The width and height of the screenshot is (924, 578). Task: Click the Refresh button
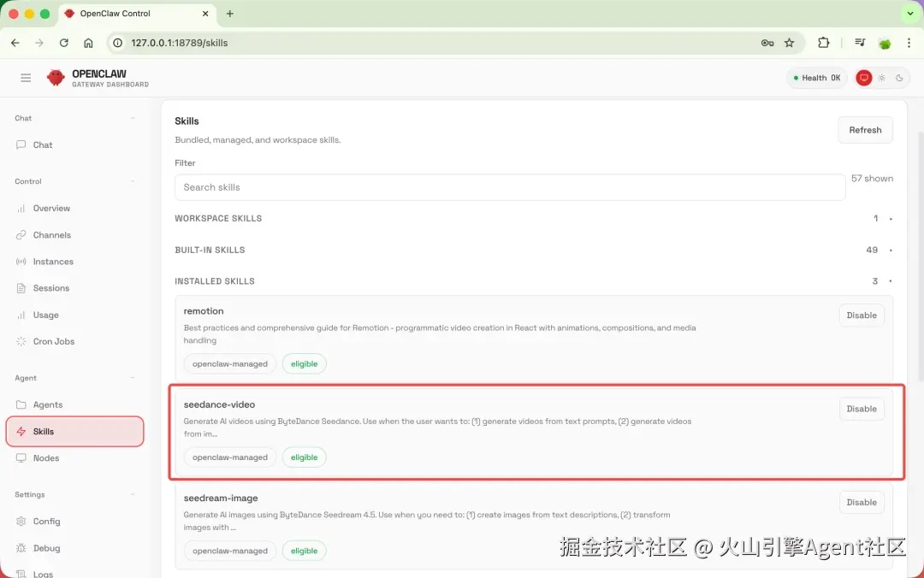[x=865, y=130]
